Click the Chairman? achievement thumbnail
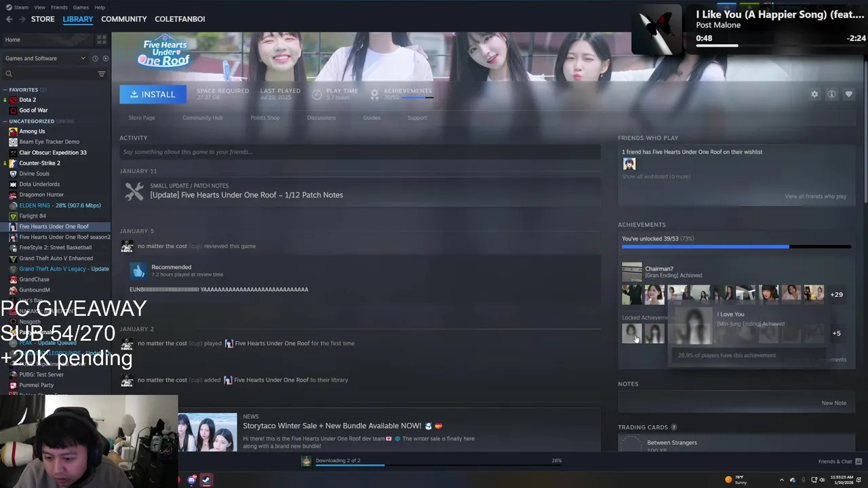The width and height of the screenshot is (868, 488). point(631,272)
